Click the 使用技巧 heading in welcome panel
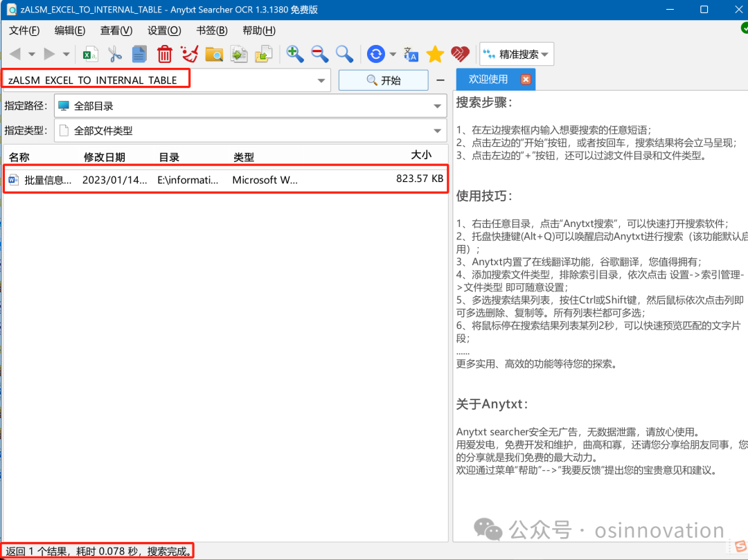748x560 pixels. 484,196
